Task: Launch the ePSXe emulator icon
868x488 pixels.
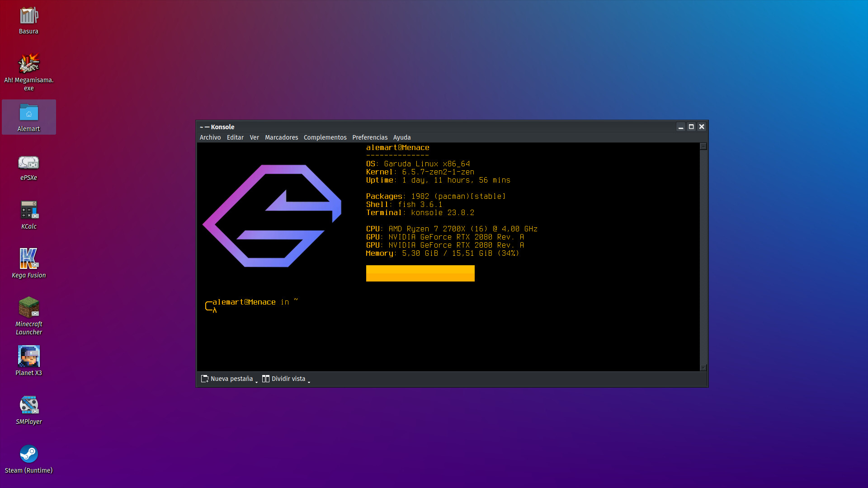Action: coord(28,168)
